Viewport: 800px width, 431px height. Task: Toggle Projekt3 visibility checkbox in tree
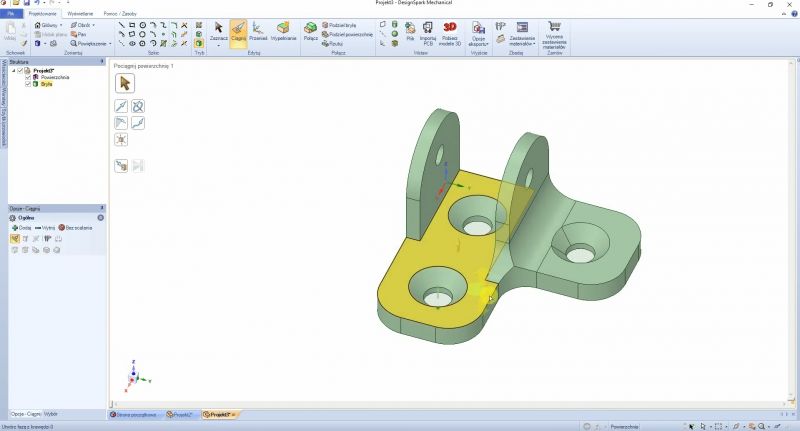pos(20,70)
